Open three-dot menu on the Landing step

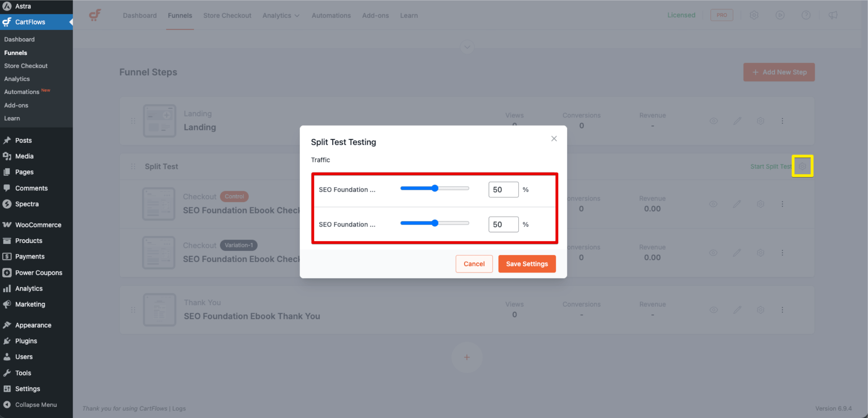[x=783, y=120]
